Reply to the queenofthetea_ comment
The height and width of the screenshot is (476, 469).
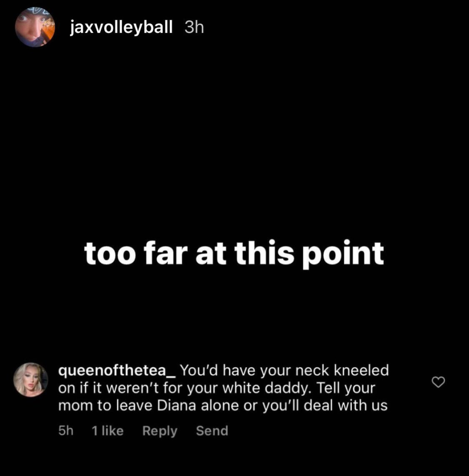pyautogui.click(x=160, y=431)
